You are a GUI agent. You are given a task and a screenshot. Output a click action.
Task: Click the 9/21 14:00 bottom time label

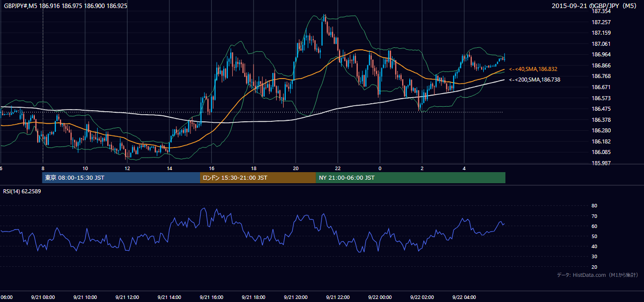coord(169,297)
